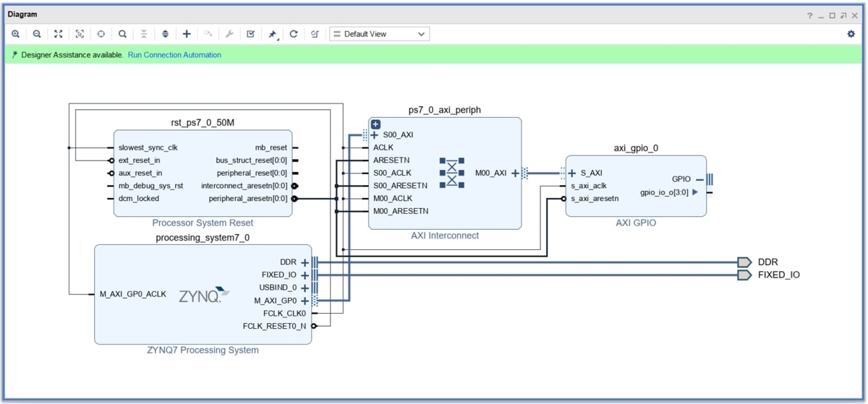This screenshot has height=404, width=868.
Task: Select the peripheral_aresetn[0:0] pin
Action: pos(248,198)
